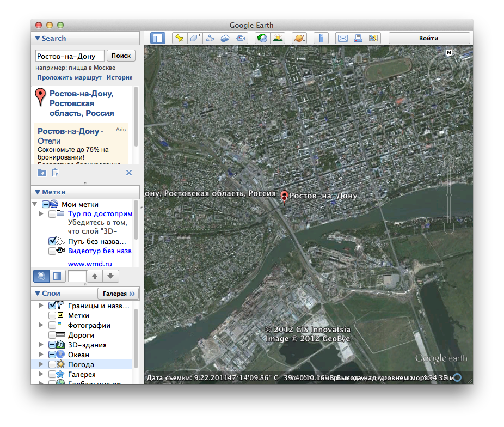Open the Ростов-на-Дону, Ростовская область result

(82, 103)
